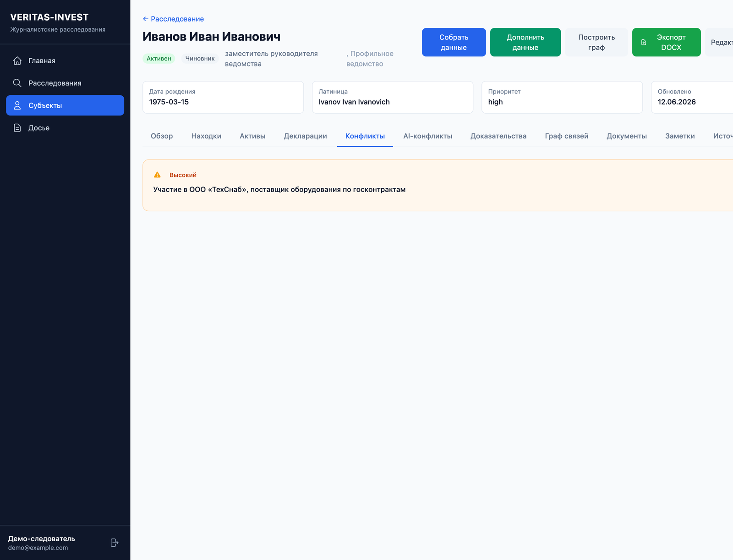Click the Латиница value Ivanov Ivan Ivanovich
This screenshot has height=560, width=733.
click(x=354, y=102)
